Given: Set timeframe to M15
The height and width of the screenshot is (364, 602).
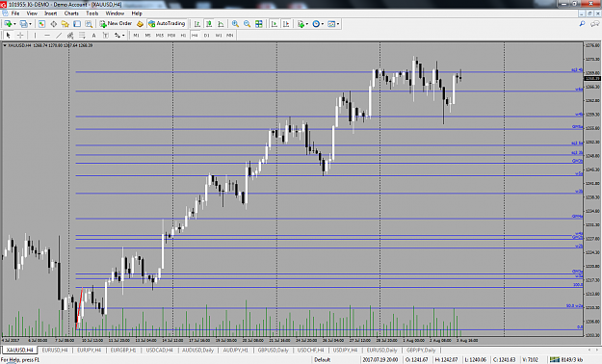Looking at the screenshot, I should [160, 36].
